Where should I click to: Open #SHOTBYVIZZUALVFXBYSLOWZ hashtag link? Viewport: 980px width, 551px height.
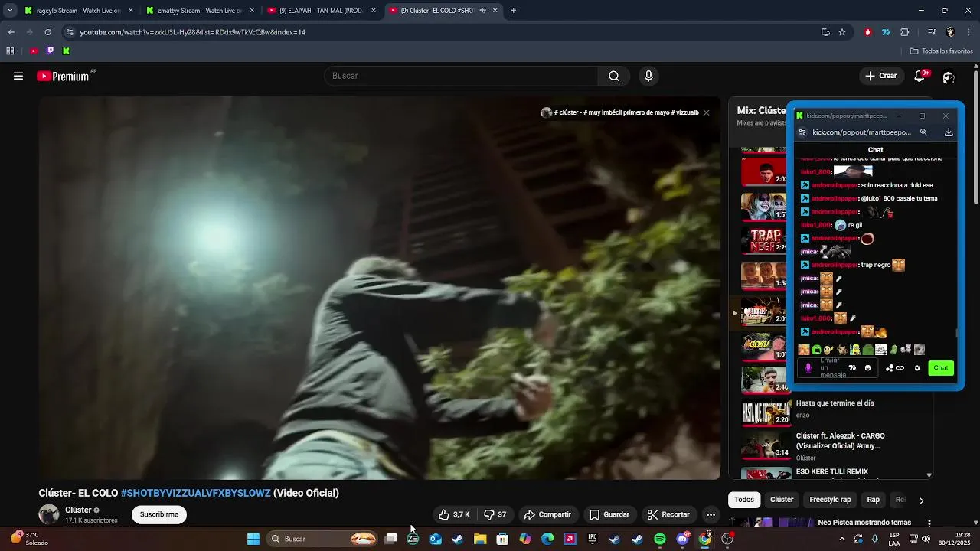[196, 493]
